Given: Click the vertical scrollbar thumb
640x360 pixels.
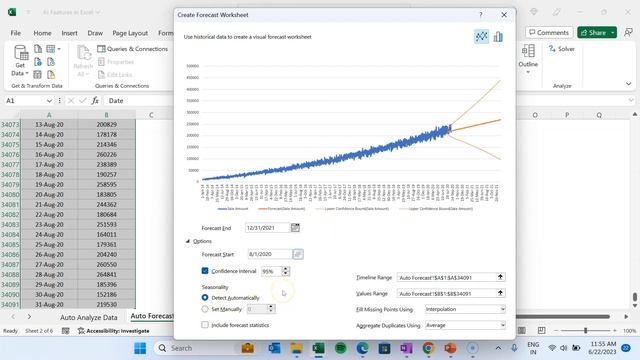Looking at the screenshot, I should coord(634,296).
